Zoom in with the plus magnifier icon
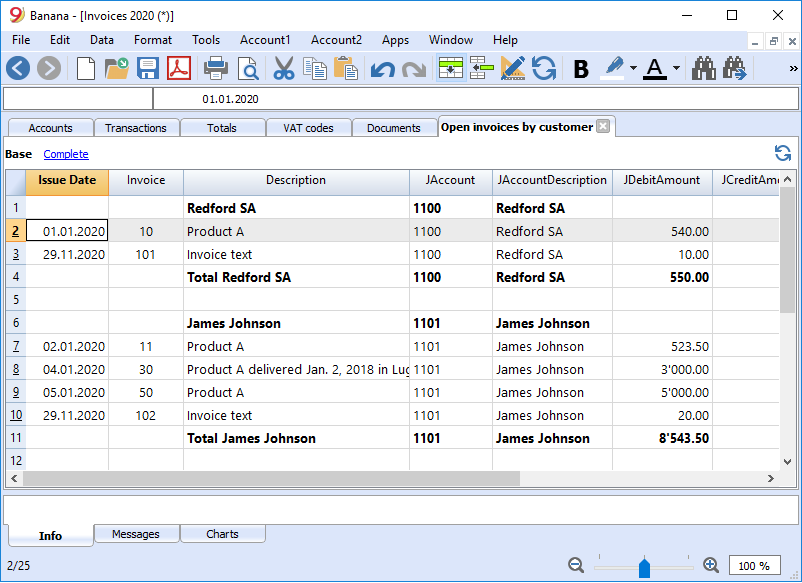The height and width of the screenshot is (583, 802). point(711,565)
